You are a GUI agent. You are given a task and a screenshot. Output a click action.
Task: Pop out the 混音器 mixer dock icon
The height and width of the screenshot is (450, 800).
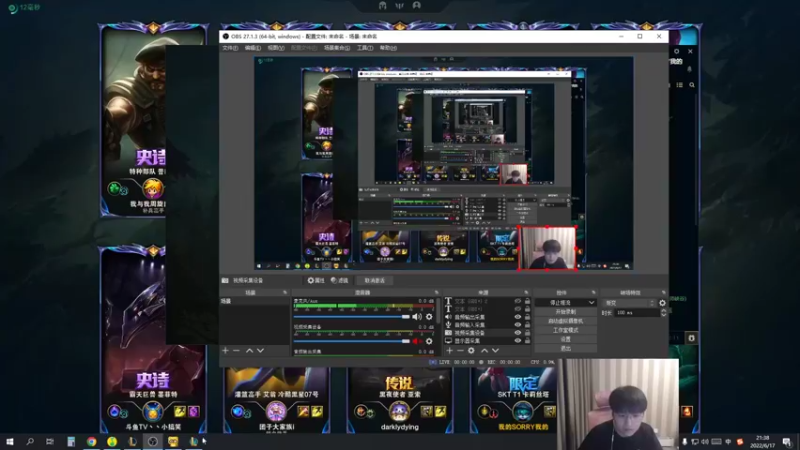436,292
